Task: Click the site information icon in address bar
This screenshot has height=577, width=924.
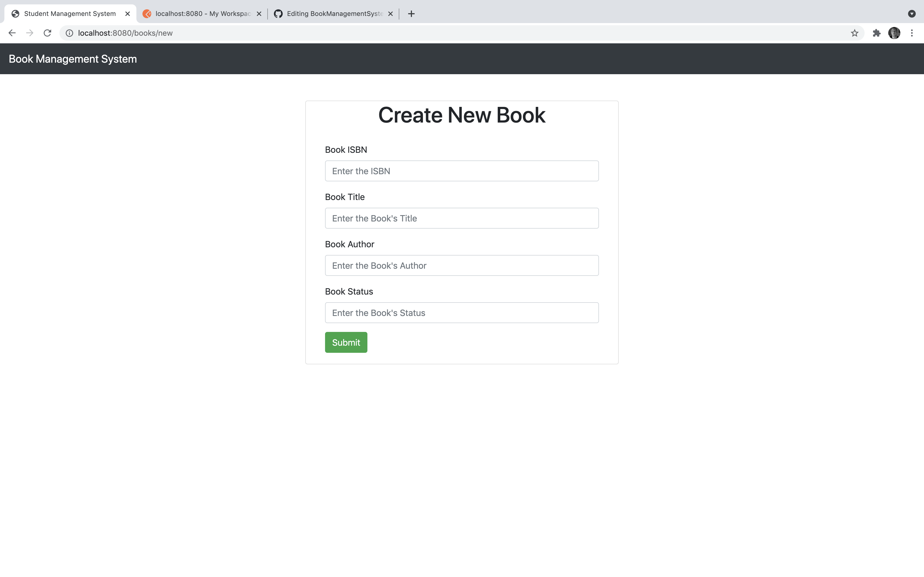Action: click(69, 33)
